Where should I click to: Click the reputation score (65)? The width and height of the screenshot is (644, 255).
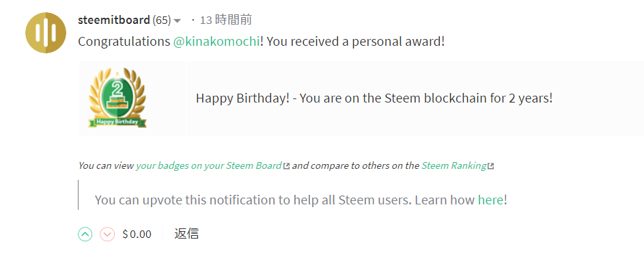pyautogui.click(x=161, y=20)
